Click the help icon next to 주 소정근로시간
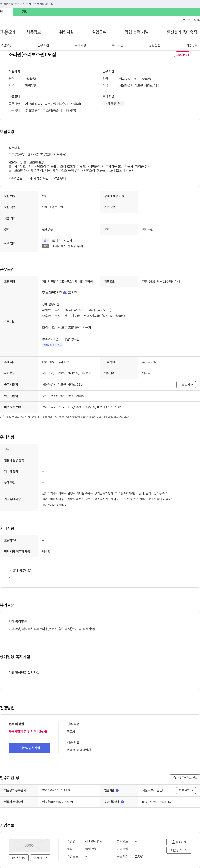The width and height of the screenshot is (200, 868). [x=65, y=292]
